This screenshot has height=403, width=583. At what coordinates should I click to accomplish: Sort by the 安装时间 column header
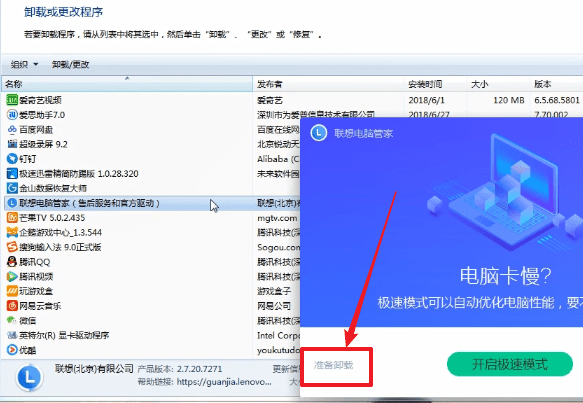435,84
